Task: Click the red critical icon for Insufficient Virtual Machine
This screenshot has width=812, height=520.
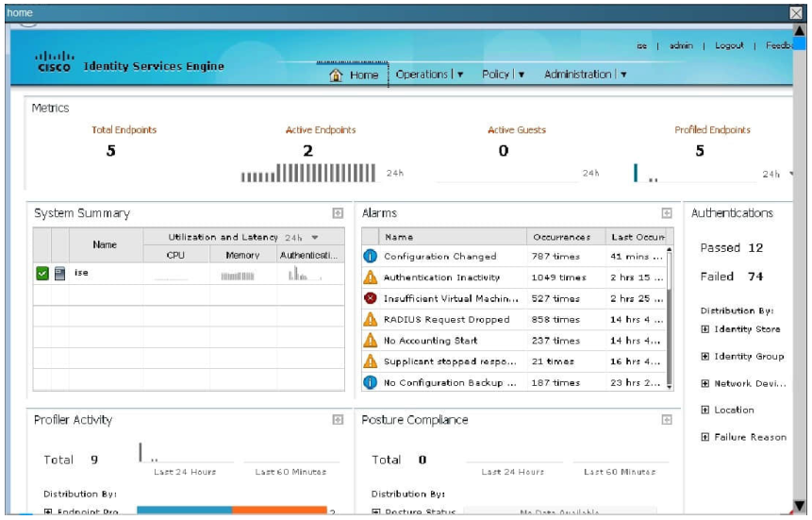Action: [x=370, y=298]
